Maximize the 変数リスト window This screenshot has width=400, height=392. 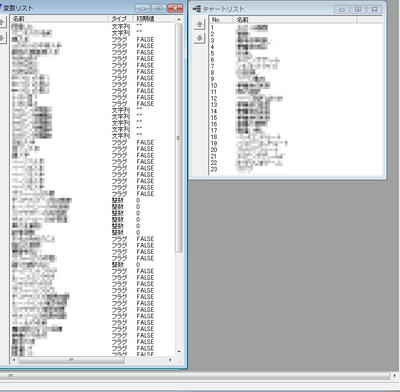click(x=159, y=9)
